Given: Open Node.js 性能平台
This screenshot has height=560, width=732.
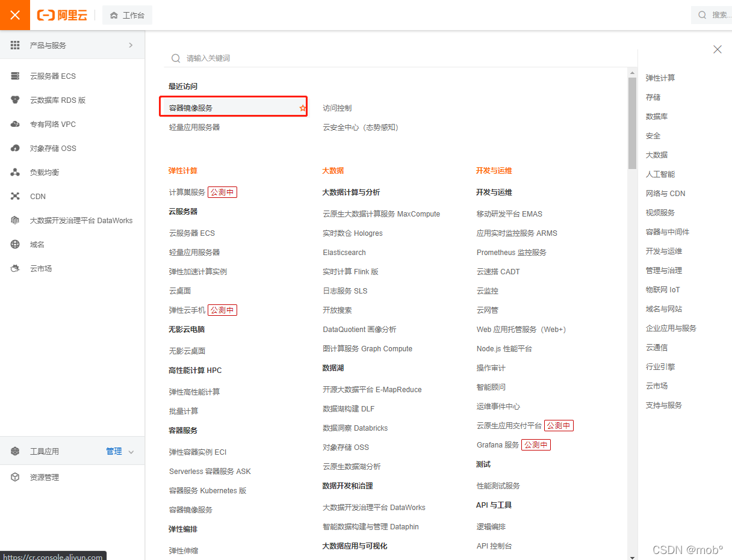Looking at the screenshot, I should (x=504, y=349).
